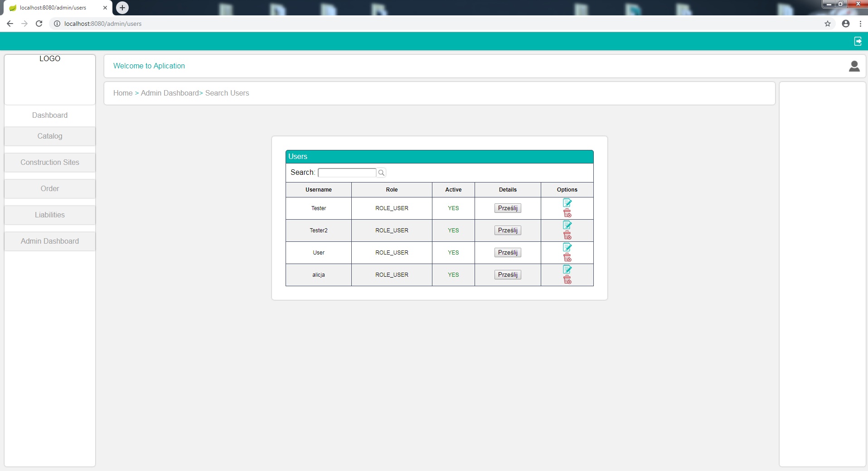Screen dimensions: 868x471
Task: Click Prześlij for alicja
Action: (508, 275)
